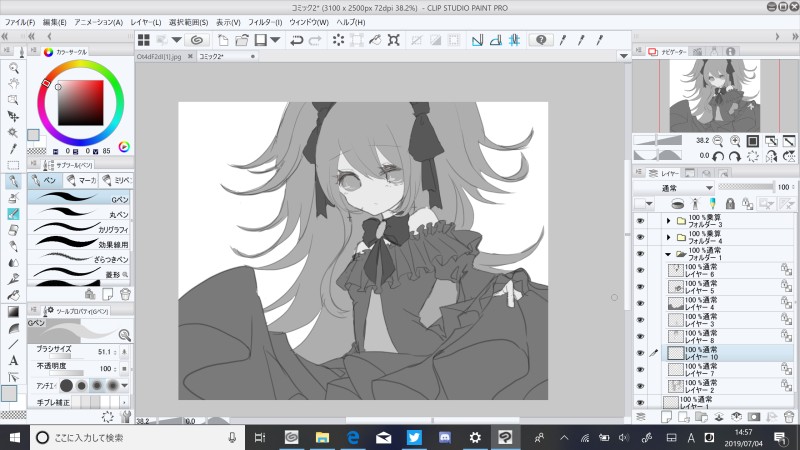Open canvas tab list dropdown arrow
Screen dimensions: 800x450
click(x=623, y=56)
